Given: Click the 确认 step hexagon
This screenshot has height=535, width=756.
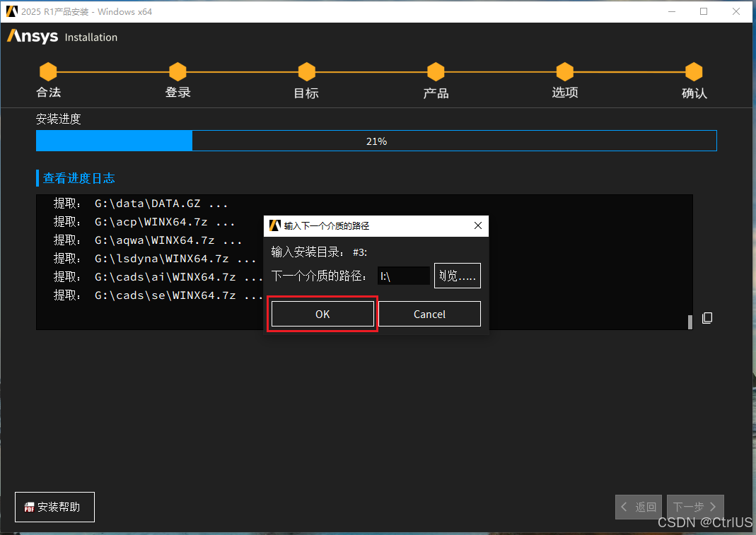Looking at the screenshot, I should [x=694, y=72].
